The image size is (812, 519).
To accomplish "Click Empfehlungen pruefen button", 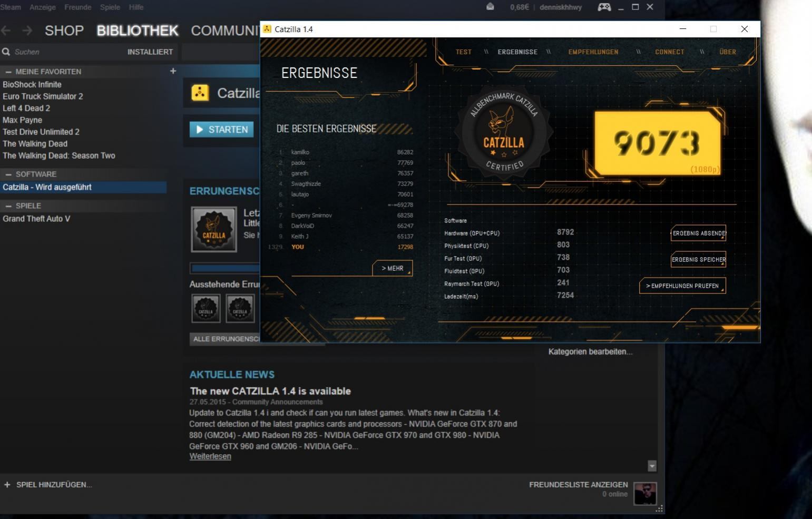I will [682, 286].
